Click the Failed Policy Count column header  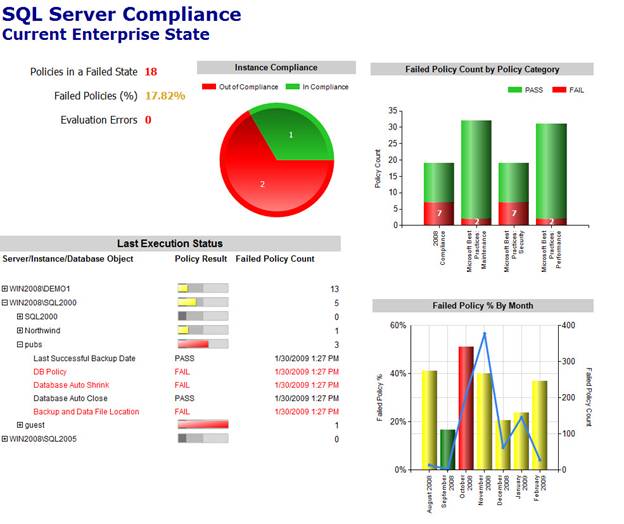(275, 259)
